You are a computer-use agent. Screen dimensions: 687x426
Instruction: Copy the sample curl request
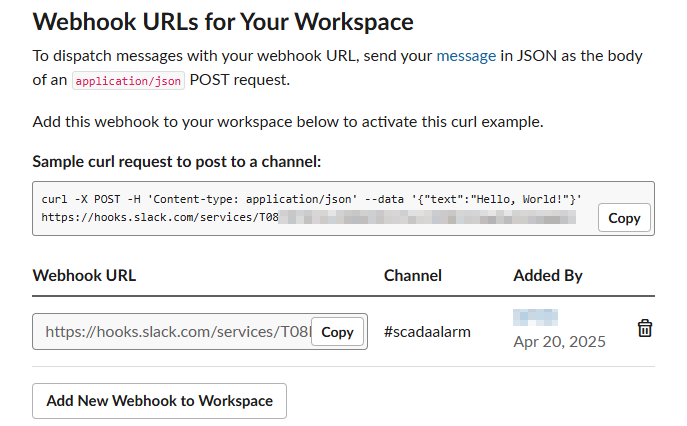[624, 218]
